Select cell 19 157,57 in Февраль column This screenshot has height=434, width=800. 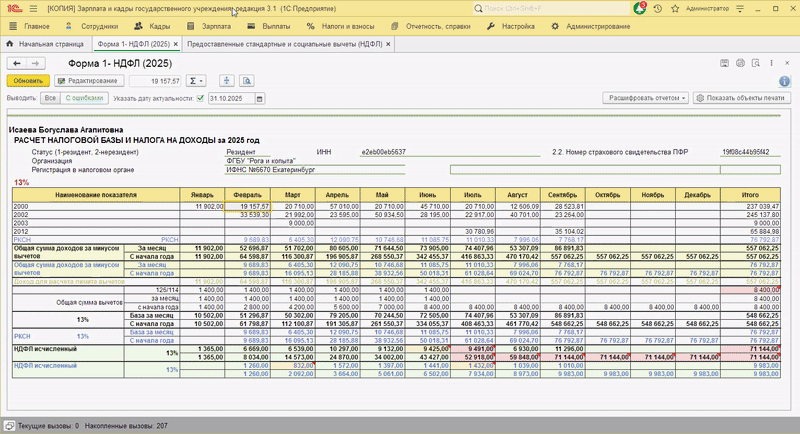tap(247, 207)
